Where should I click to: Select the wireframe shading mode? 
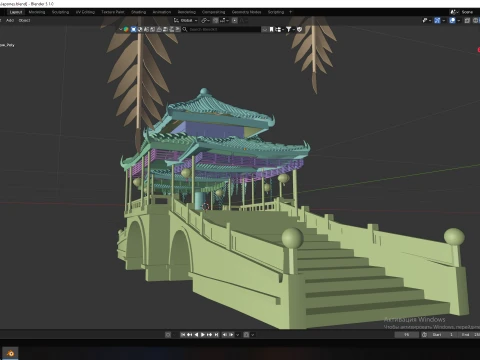click(476, 20)
